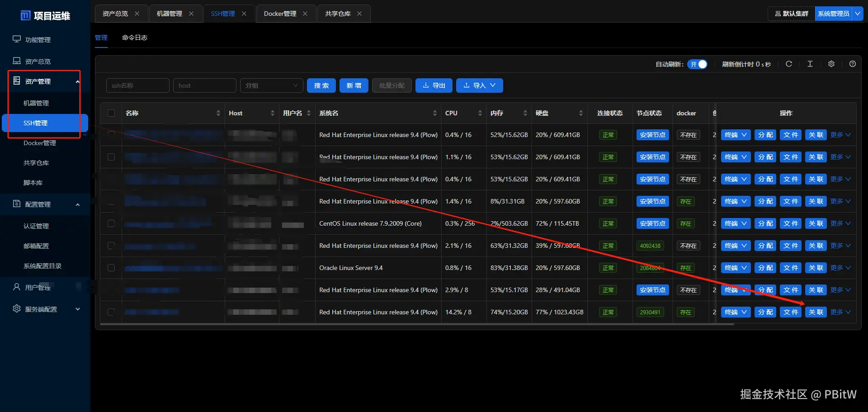Viewport: 868px width, 412px height.
Task: Click the 搜索 button
Action: [321, 85]
